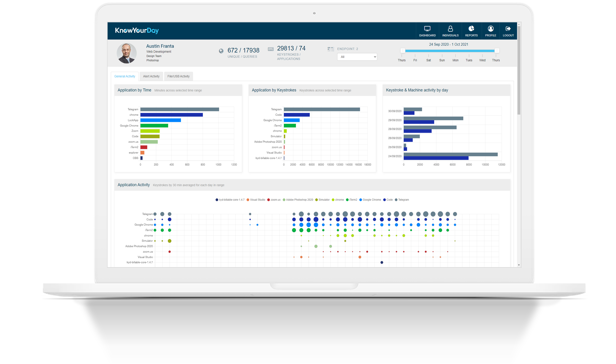Viewport: 616px width, 364px height.
Task: Click Austin Franta's profile photo
Action: tap(126, 53)
